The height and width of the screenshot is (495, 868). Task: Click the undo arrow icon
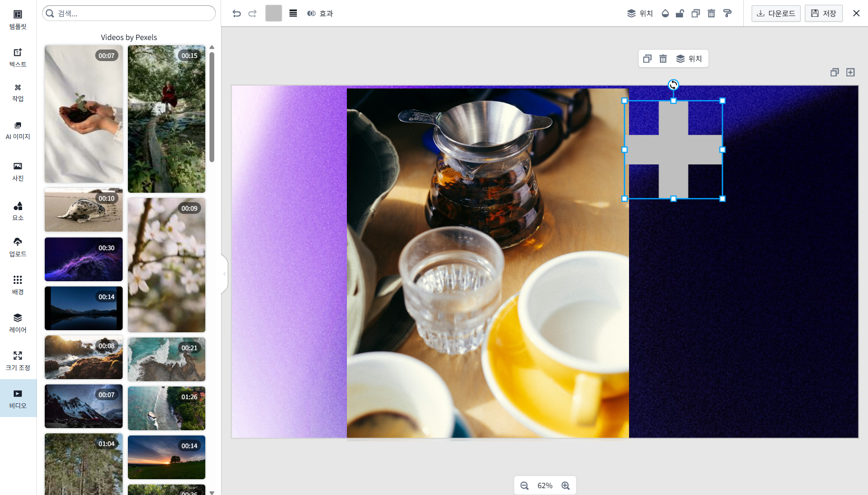pyautogui.click(x=237, y=14)
